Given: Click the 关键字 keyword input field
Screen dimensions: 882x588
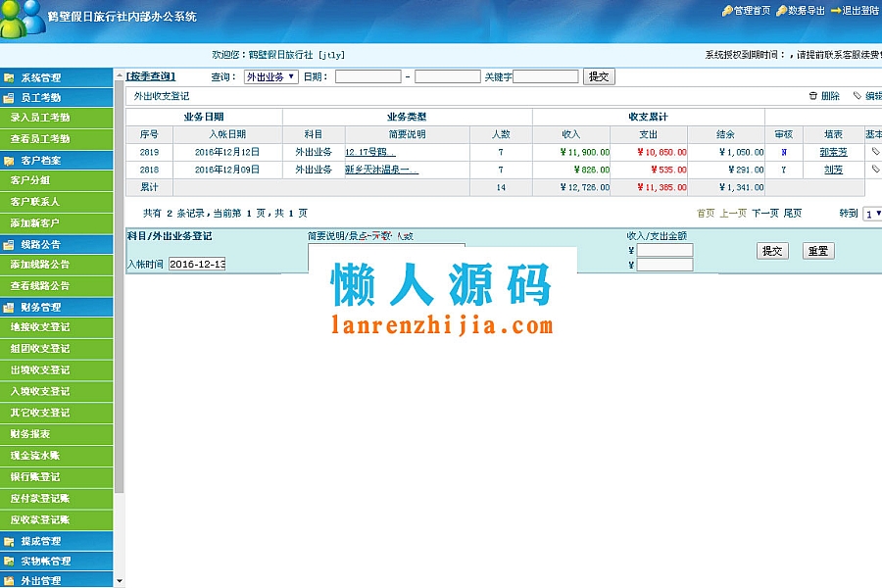Looking at the screenshot, I should (x=546, y=76).
